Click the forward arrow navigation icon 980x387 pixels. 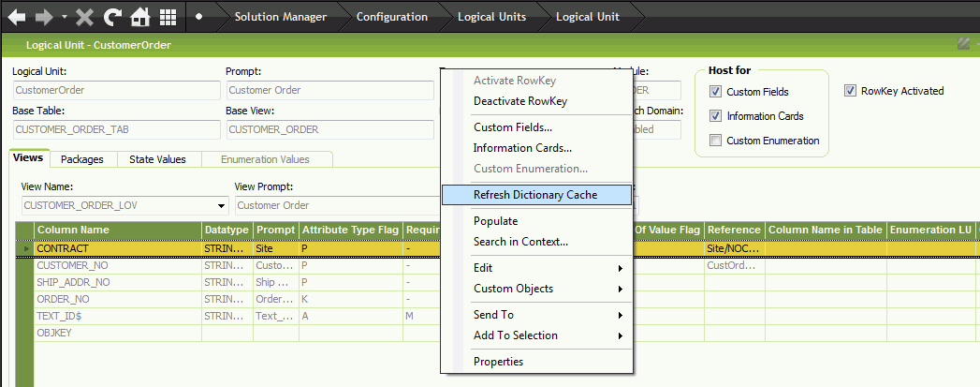[x=44, y=17]
